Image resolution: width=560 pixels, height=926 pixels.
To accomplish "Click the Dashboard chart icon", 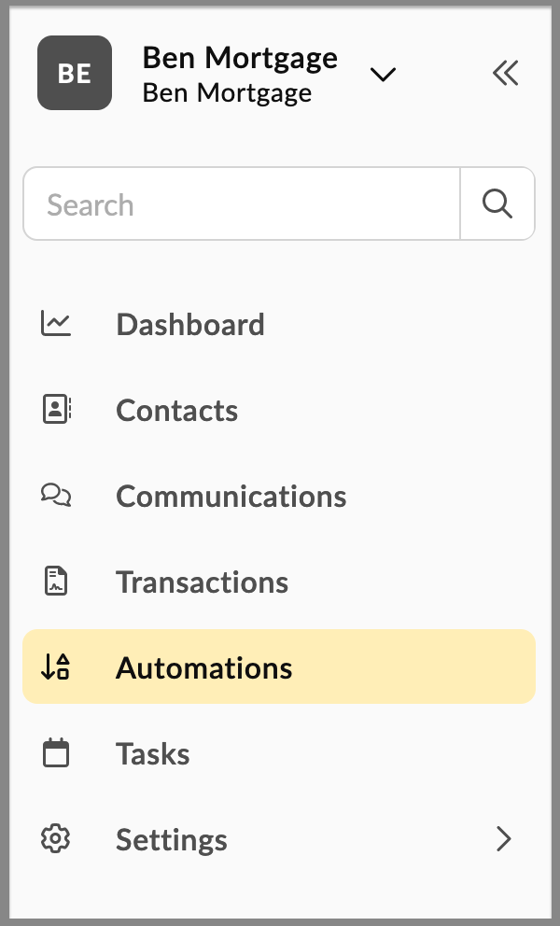I will (56, 324).
